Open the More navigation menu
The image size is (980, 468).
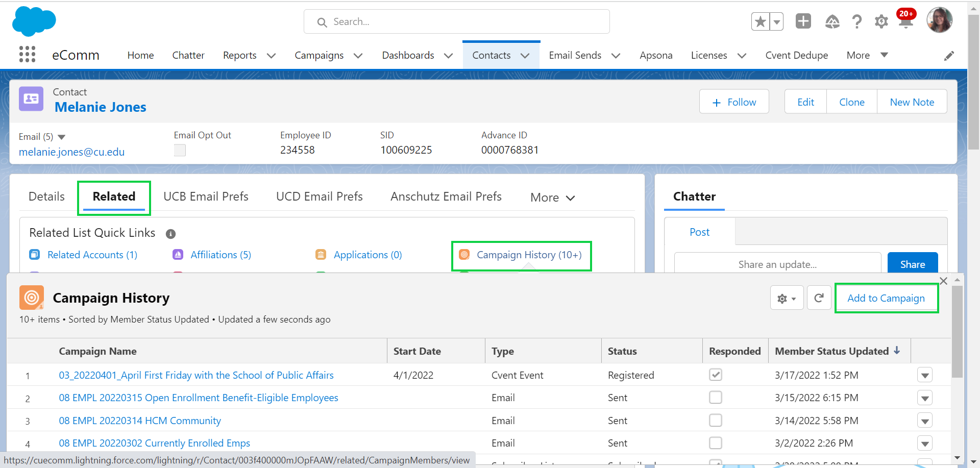click(867, 55)
